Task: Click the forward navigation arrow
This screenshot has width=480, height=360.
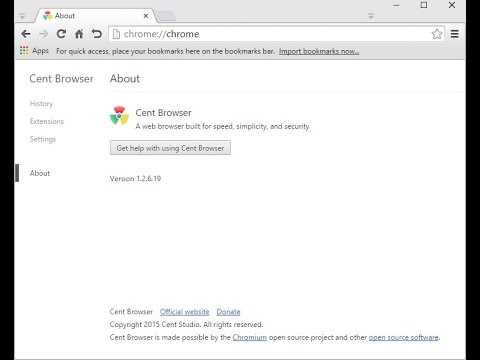Action: tap(44, 34)
